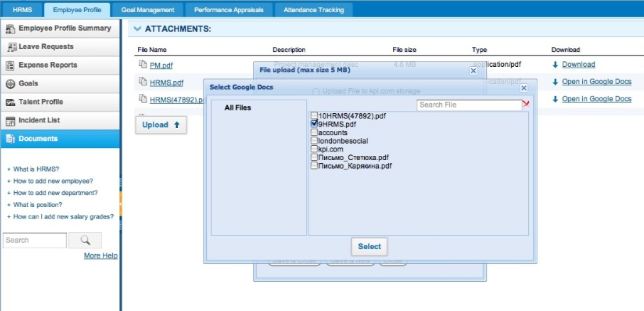
Task: Open the HRMS tab
Action: 22,9
